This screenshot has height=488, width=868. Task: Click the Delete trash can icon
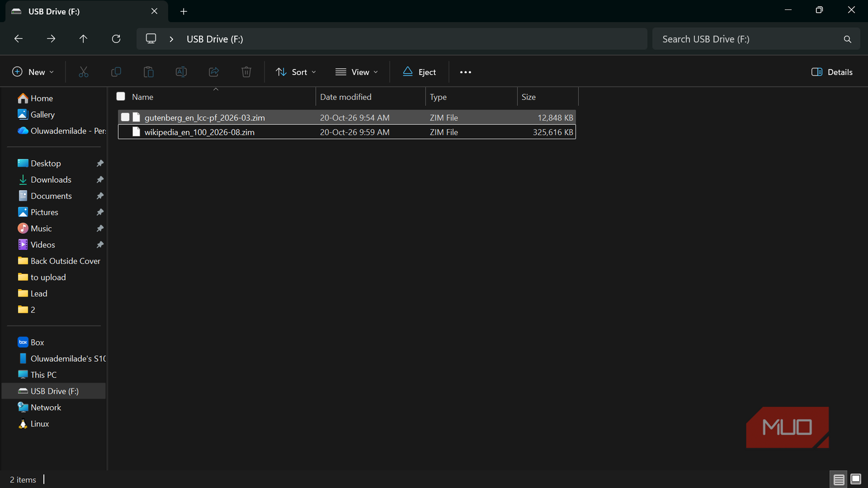click(246, 72)
